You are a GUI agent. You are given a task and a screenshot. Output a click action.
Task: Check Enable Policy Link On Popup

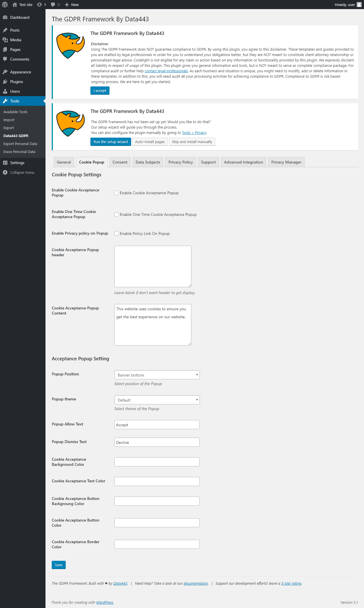pyautogui.click(x=117, y=233)
